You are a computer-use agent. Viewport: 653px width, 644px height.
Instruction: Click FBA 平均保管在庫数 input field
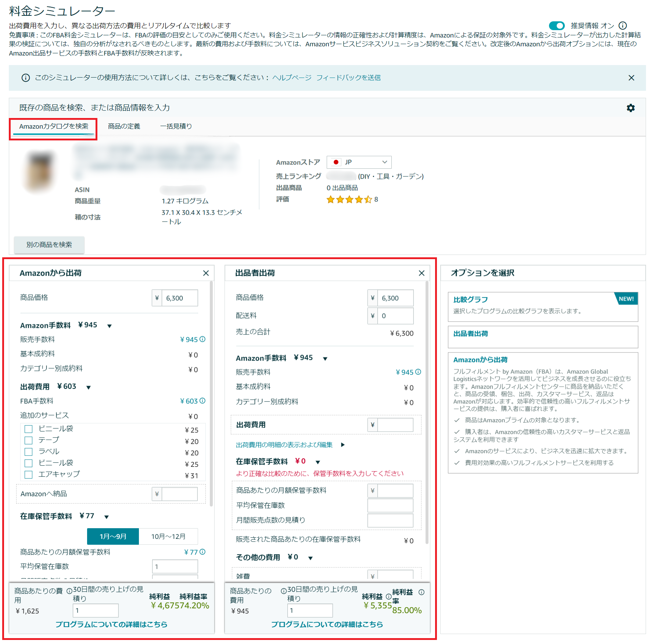(175, 566)
